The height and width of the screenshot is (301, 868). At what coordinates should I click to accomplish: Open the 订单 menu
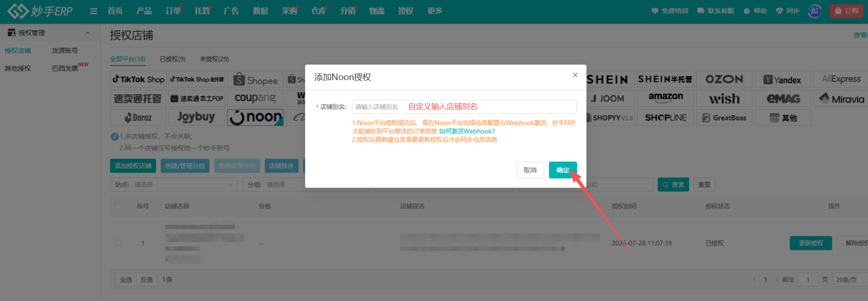point(173,11)
